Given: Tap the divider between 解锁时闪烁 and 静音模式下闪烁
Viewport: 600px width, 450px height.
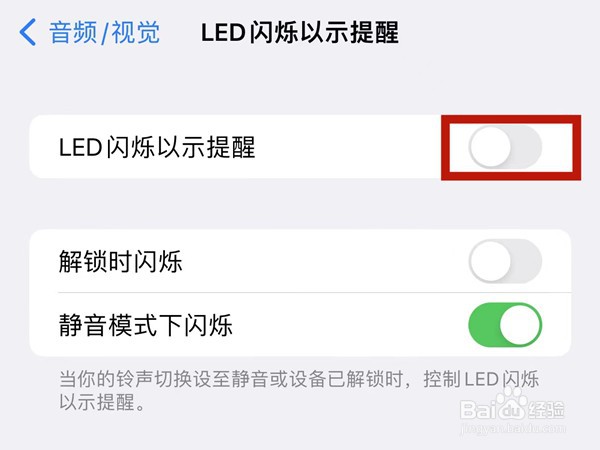Looking at the screenshot, I should coord(300,293).
